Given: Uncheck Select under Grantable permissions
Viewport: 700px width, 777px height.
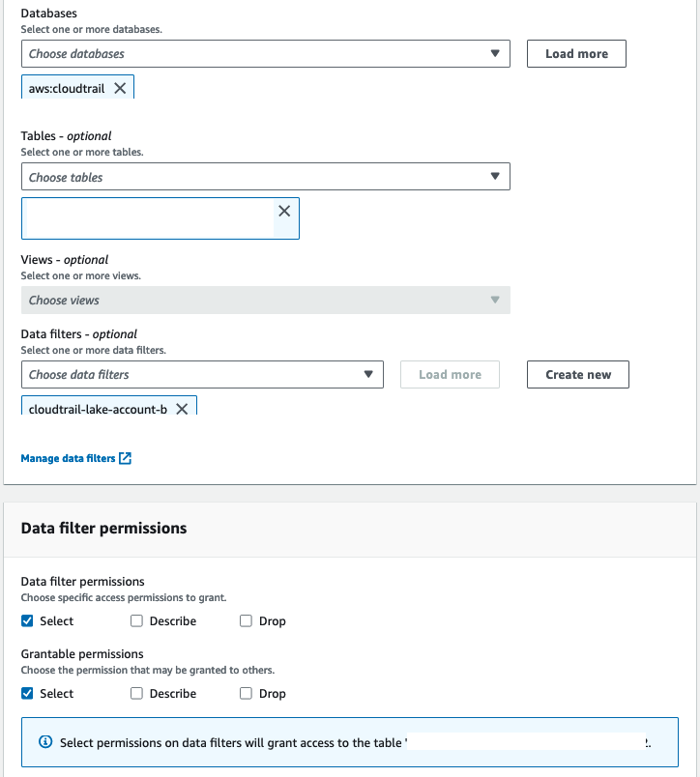Looking at the screenshot, I should click(x=27, y=693).
